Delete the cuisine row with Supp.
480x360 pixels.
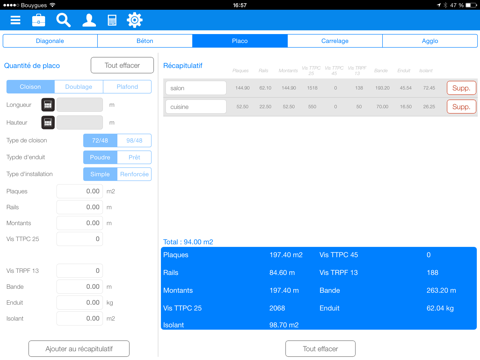point(461,107)
